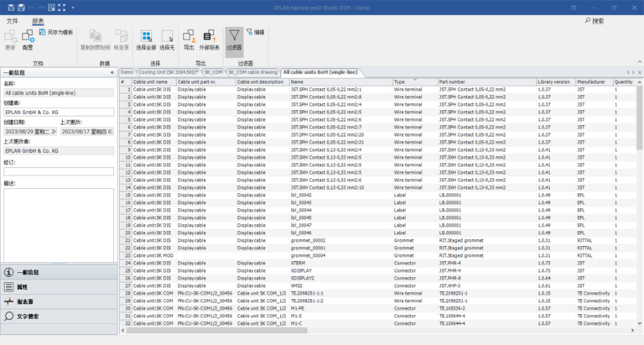Open the 属性 properties section
644x345 pixels.
pos(59,287)
